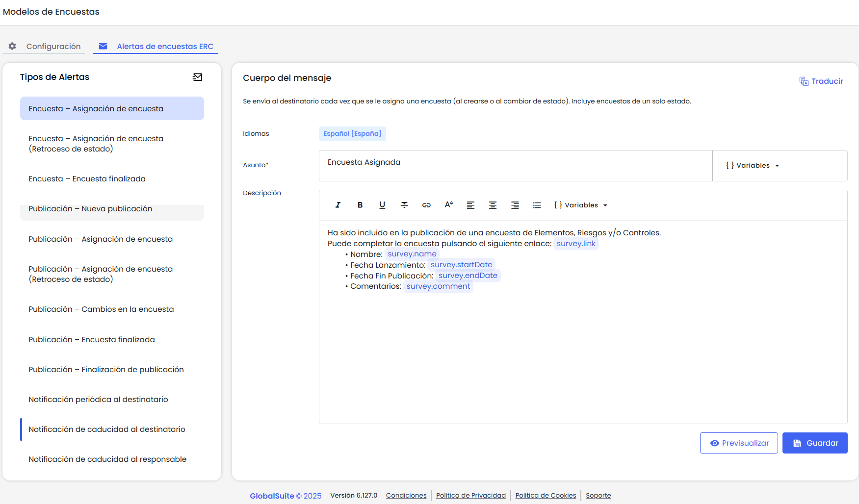Align description text to the left

(x=470, y=205)
